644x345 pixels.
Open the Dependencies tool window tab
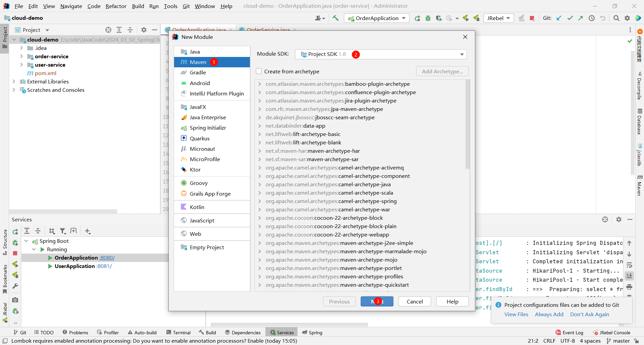point(243,333)
